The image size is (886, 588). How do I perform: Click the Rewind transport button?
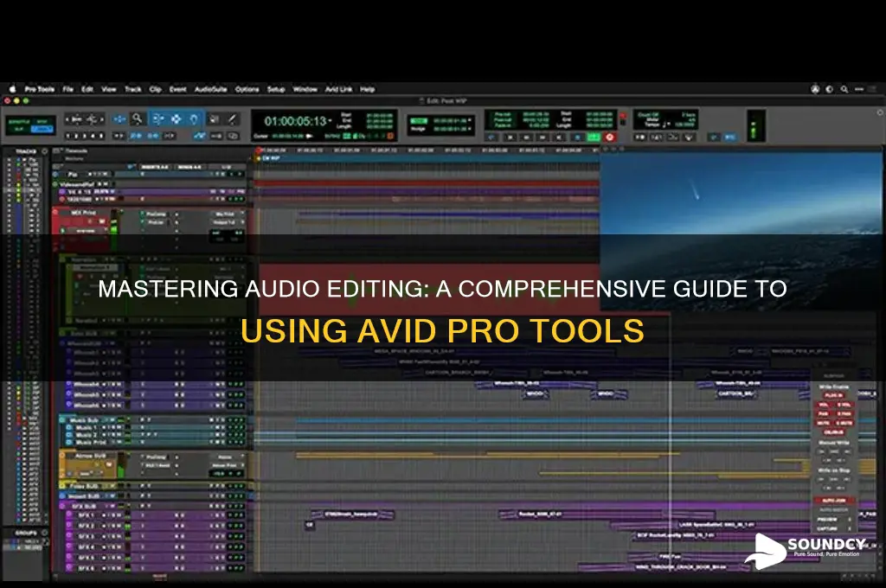coord(527,137)
